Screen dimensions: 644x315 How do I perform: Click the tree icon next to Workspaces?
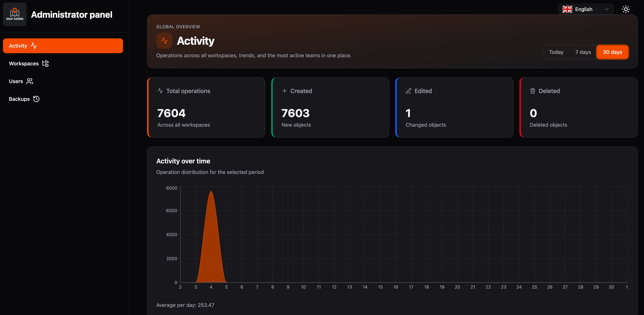45,64
